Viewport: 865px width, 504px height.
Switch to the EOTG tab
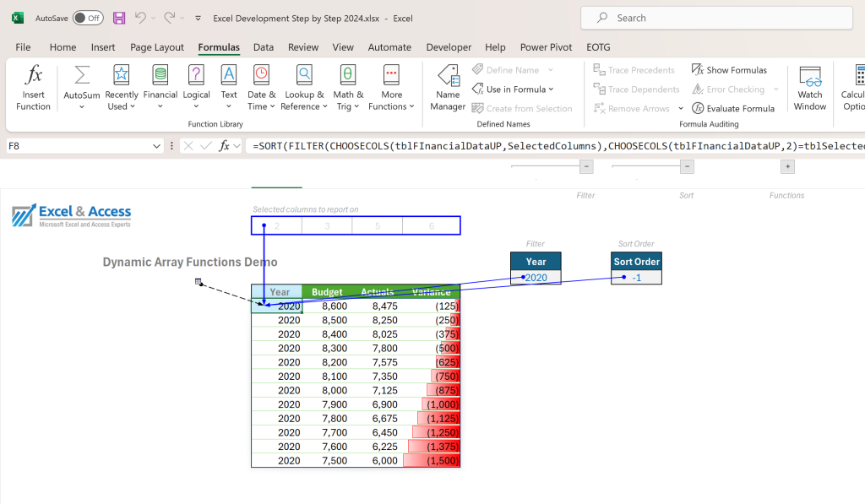click(599, 47)
